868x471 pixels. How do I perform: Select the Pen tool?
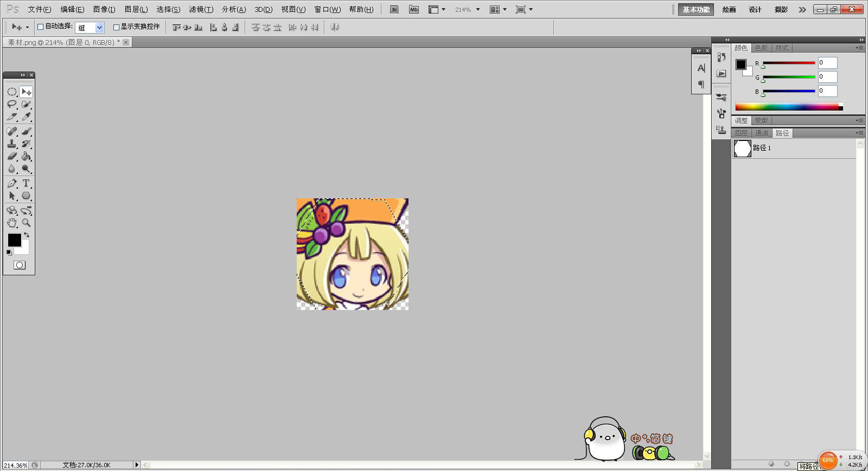(x=12, y=183)
